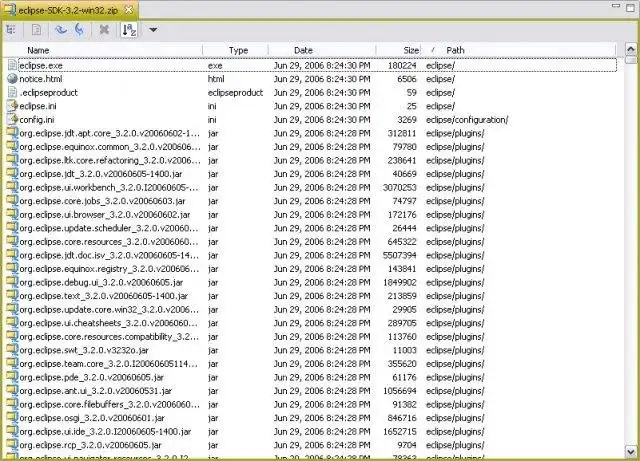Click the org.eclipse.core.resources_3.2.0 jar icon

pos(13,241)
